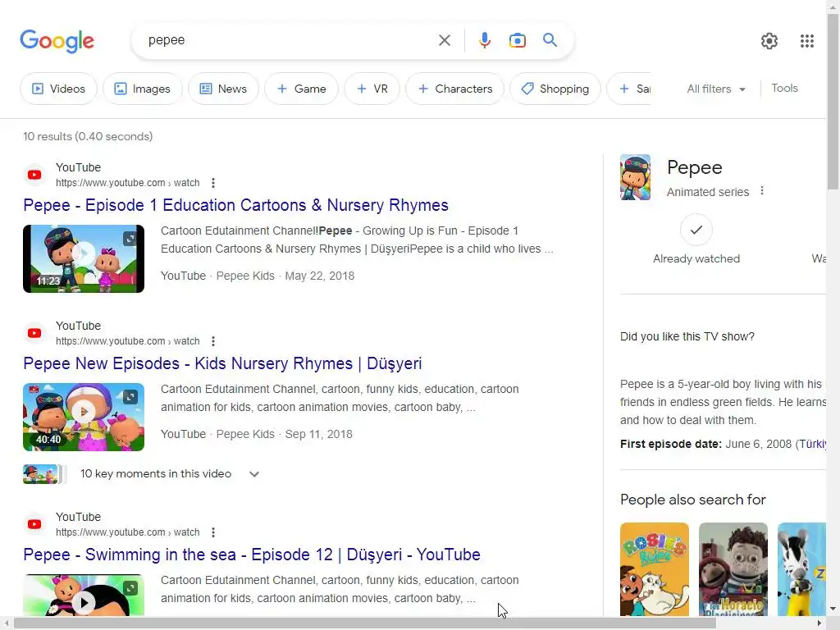Switch to the Videos filter
The image size is (840, 630).
[59, 89]
